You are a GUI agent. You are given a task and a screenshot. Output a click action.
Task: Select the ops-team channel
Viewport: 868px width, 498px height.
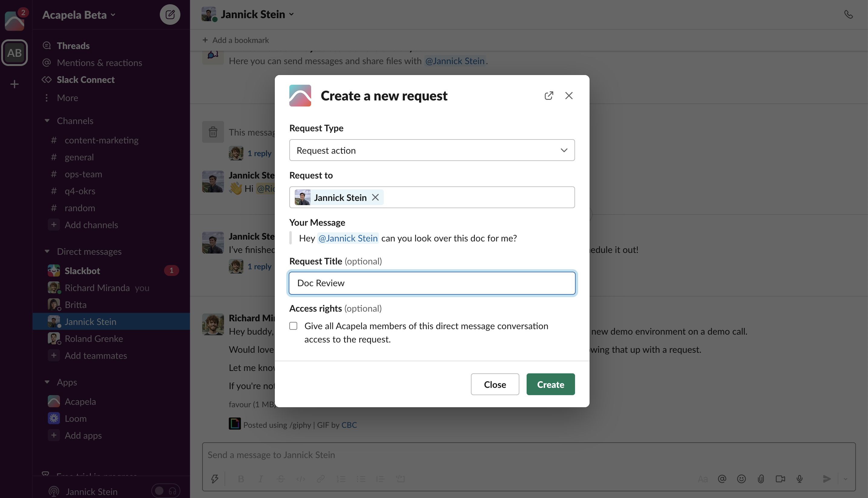pyautogui.click(x=83, y=174)
